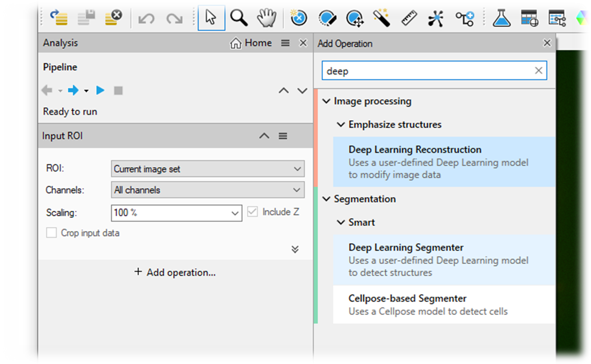This screenshot has height=364, width=591.
Task: Open the Channels dropdown listing All channels
Action: click(x=207, y=190)
